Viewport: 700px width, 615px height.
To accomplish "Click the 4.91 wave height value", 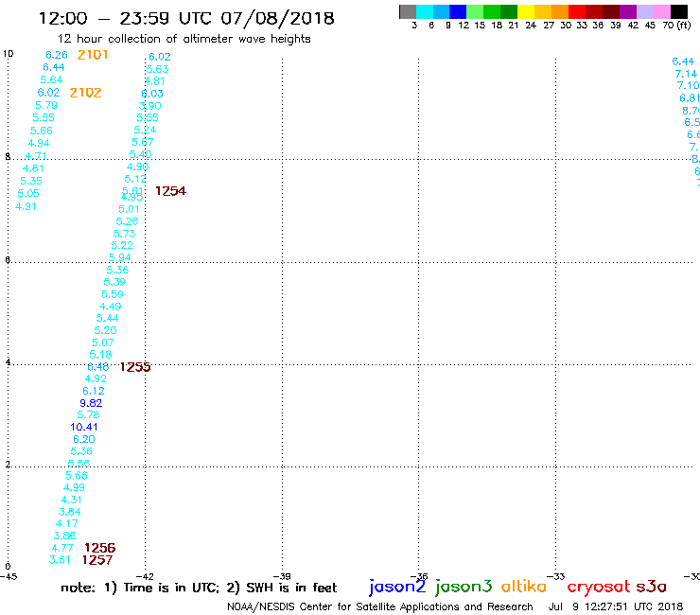I will pyautogui.click(x=26, y=206).
